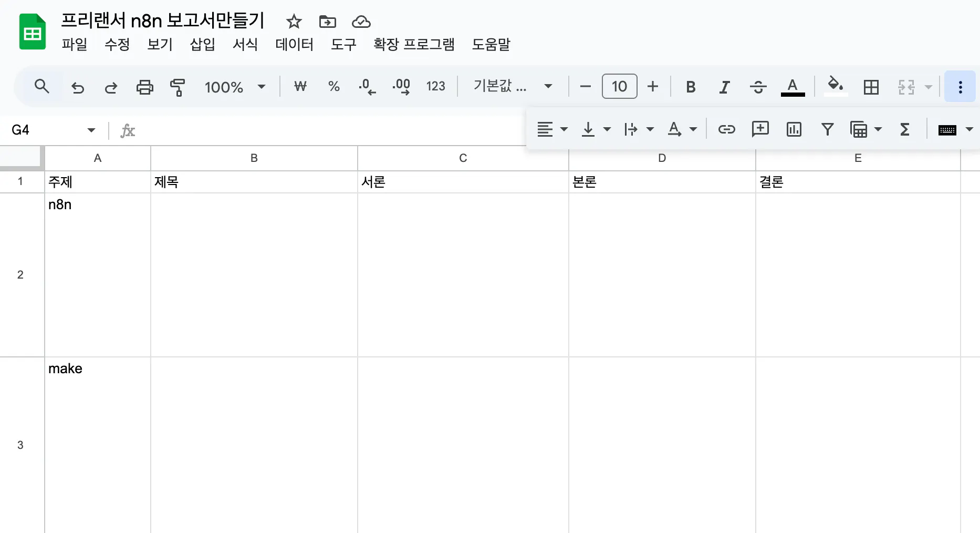Click the name box showing G4
This screenshot has width=980, height=533.
tap(45, 130)
